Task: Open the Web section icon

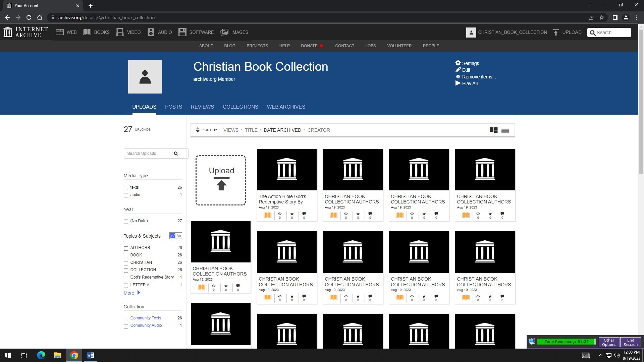Action: 60,32
